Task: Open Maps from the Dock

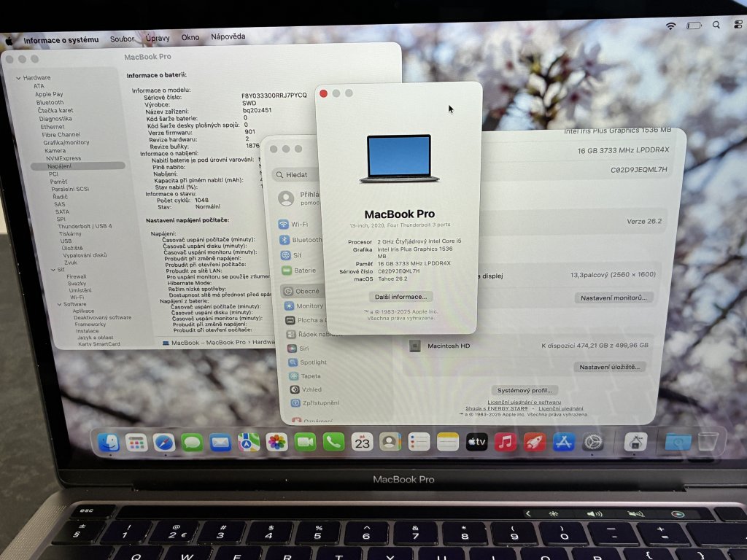Action: 249,443
